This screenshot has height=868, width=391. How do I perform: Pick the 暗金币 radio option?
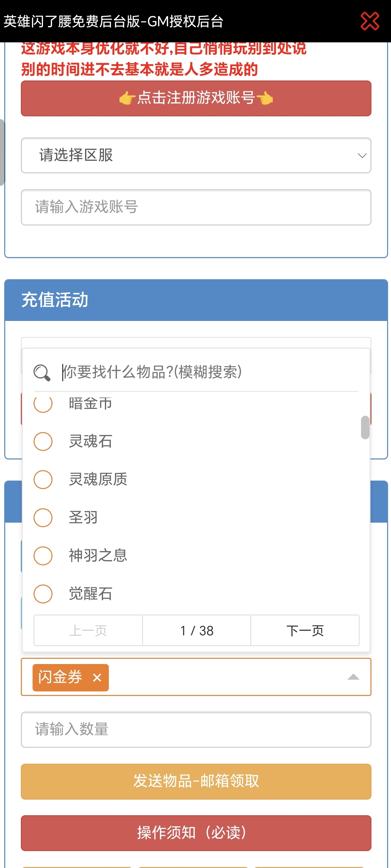coord(43,404)
